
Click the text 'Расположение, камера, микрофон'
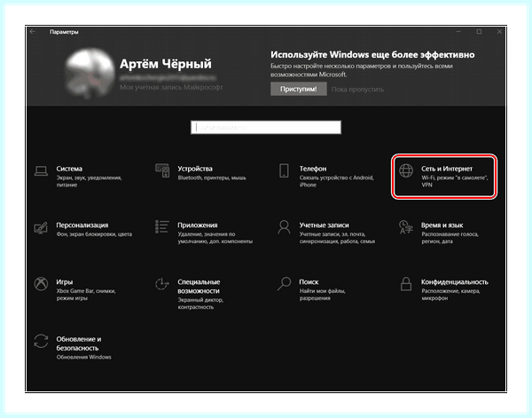click(x=450, y=295)
